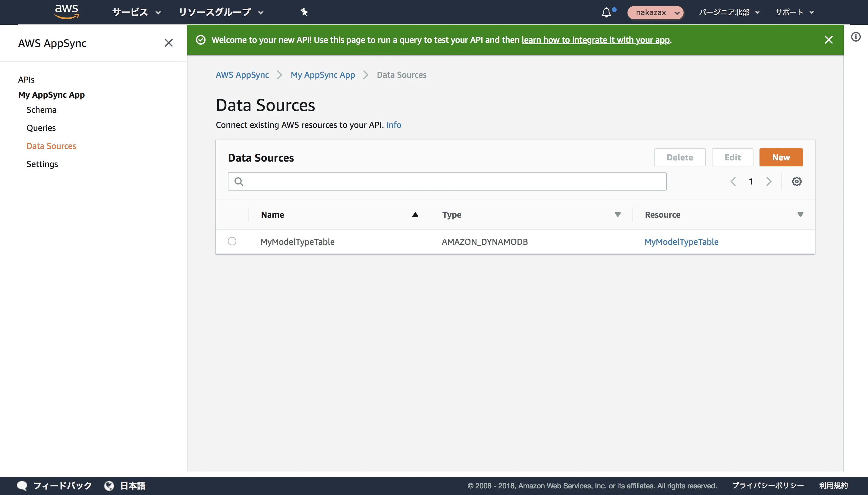
Task: Click the MyModelTypeTable name cell
Action: click(x=297, y=242)
